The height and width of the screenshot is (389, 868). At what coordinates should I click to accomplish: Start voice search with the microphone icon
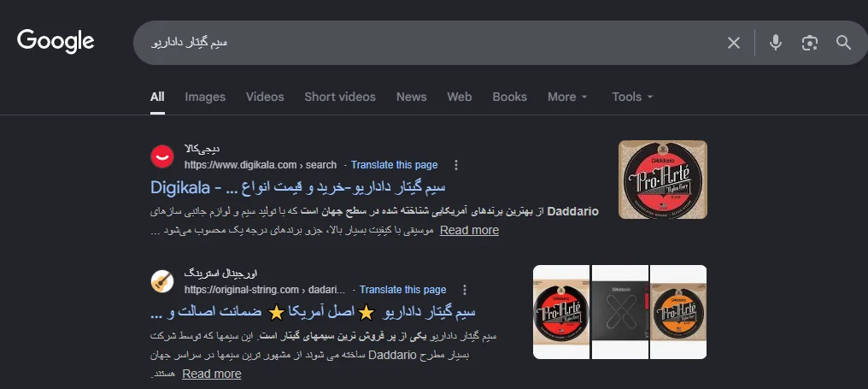click(x=776, y=43)
